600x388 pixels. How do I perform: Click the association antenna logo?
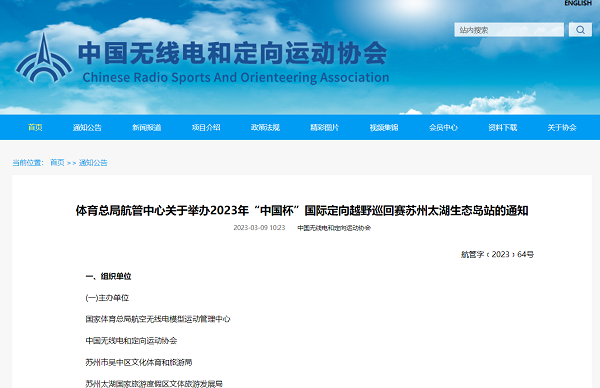pyautogui.click(x=44, y=58)
